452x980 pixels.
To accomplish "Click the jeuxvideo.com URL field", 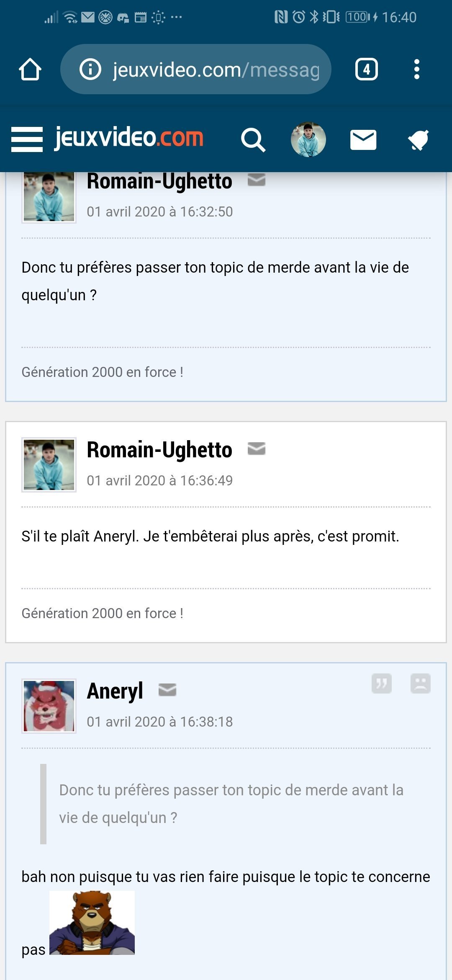I will point(216,70).
